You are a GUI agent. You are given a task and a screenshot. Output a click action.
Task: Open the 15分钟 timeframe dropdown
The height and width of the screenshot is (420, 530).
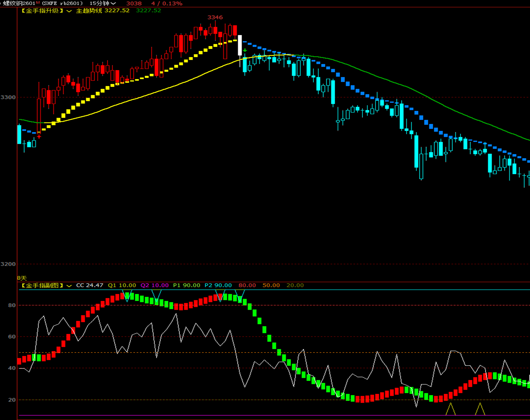point(102,3)
